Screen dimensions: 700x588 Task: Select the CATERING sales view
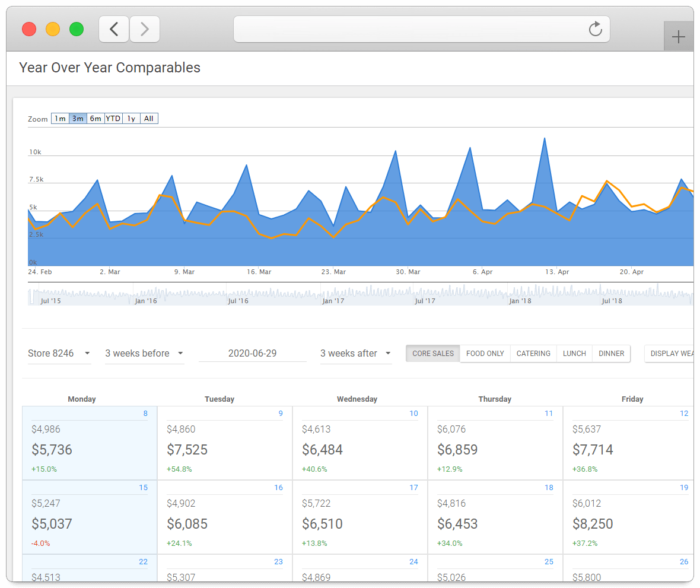(533, 353)
